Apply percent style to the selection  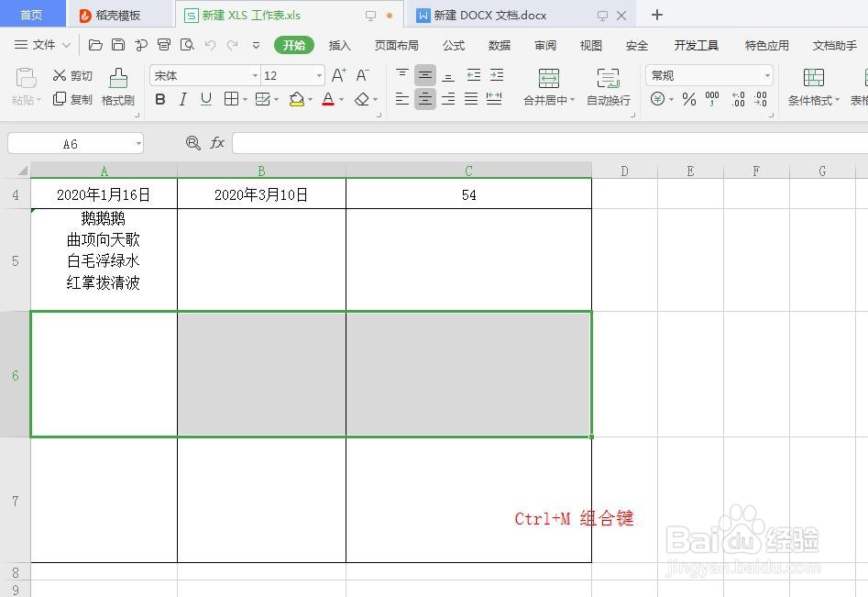point(689,100)
